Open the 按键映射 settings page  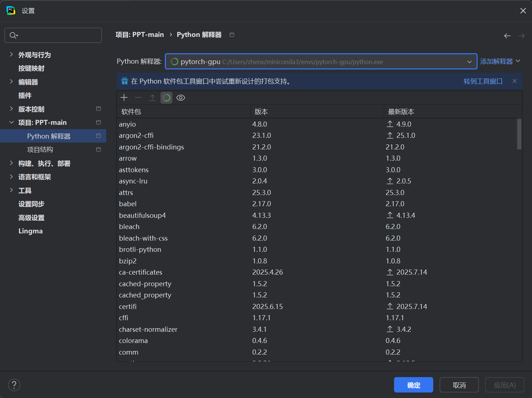pos(31,68)
